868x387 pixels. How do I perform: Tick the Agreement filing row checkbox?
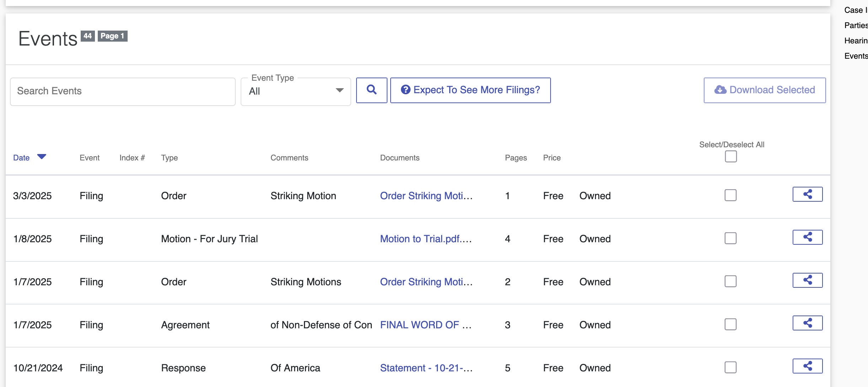coord(730,324)
